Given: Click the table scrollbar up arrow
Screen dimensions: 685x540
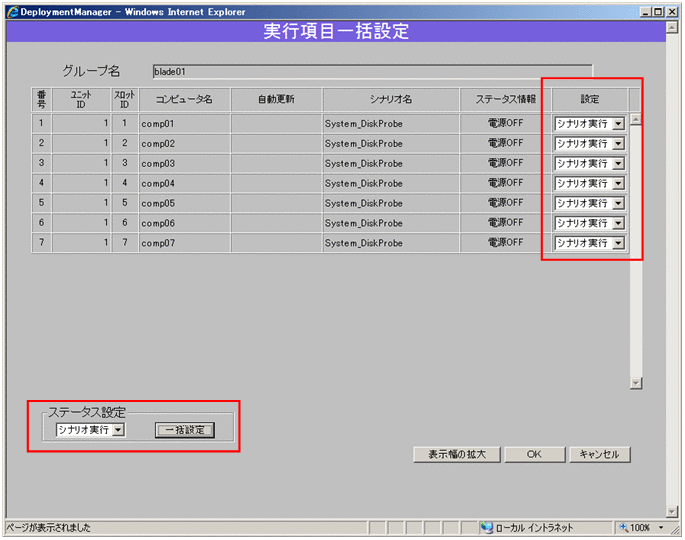Looking at the screenshot, I should click(636, 119).
